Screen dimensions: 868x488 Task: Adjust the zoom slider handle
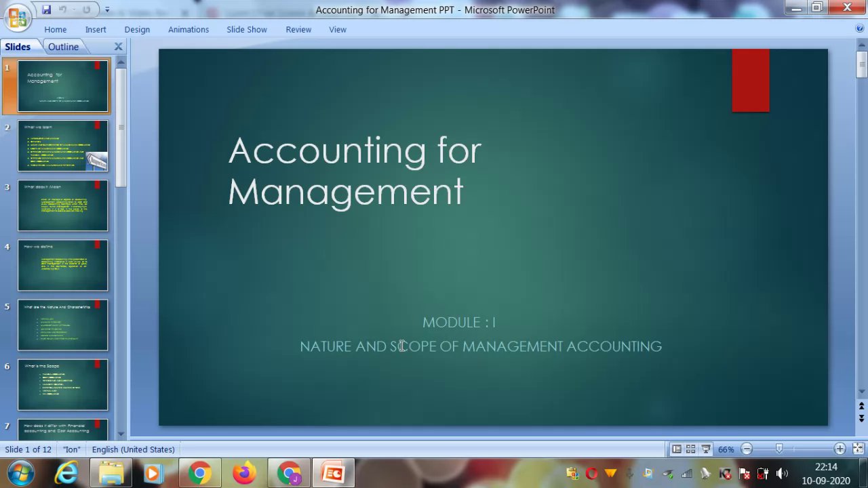tap(779, 449)
